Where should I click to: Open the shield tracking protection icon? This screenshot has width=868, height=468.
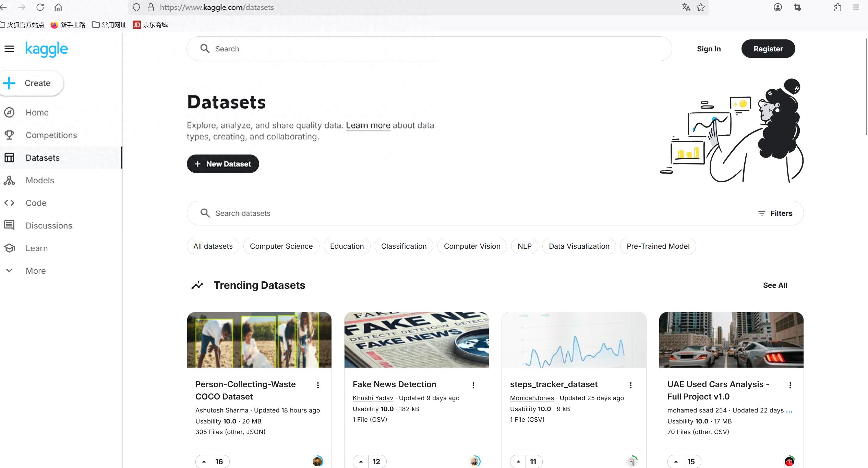[x=136, y=7]
